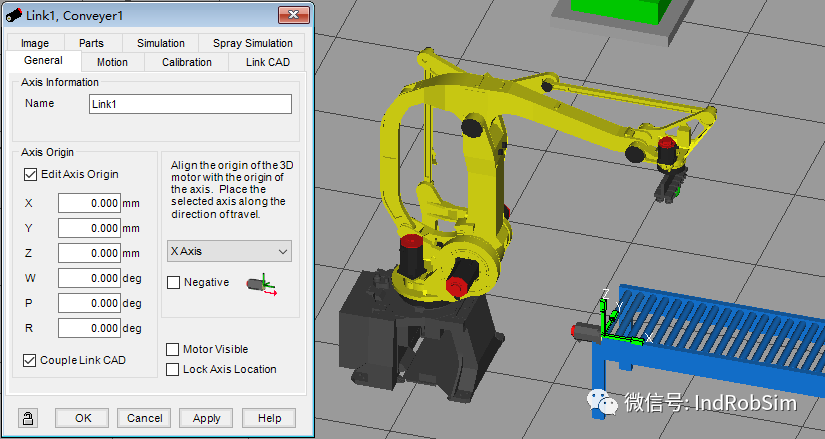Click the W rotation value field
825x439 pixels.
(89, 278)
